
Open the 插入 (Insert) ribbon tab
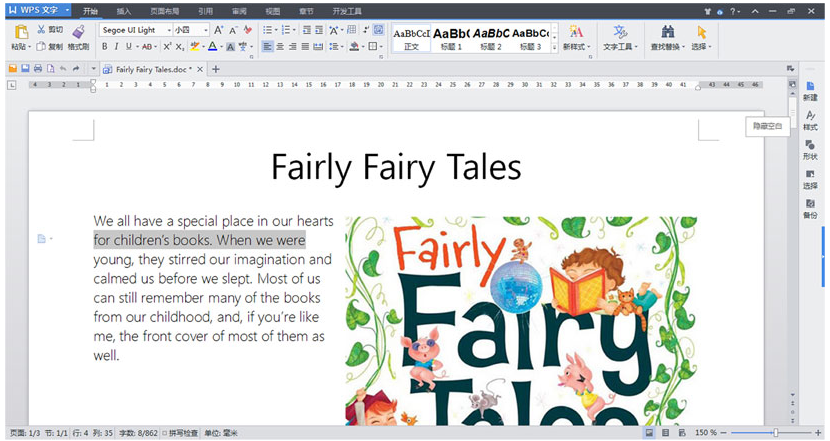[123, 11]
